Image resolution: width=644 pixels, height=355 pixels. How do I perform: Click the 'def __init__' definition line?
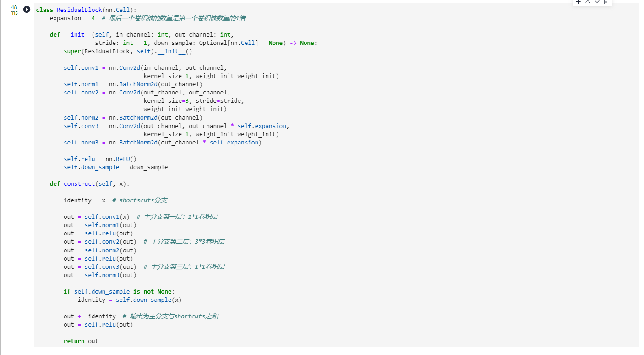[142, 34]
